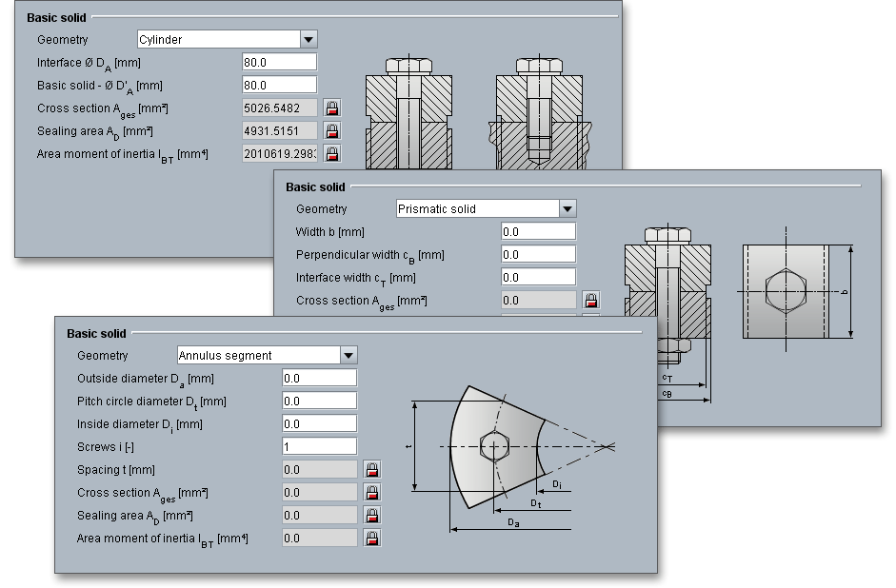
Task: Focus the Inside diameter Di input field
Action: (319, 423)
